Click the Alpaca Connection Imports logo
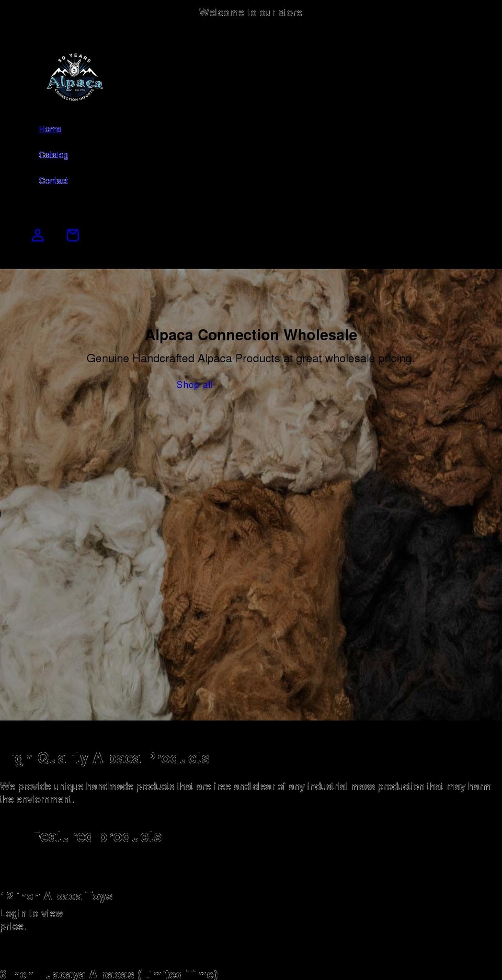Viewport: 502px width, 980px height. click(x=75, y=77)
